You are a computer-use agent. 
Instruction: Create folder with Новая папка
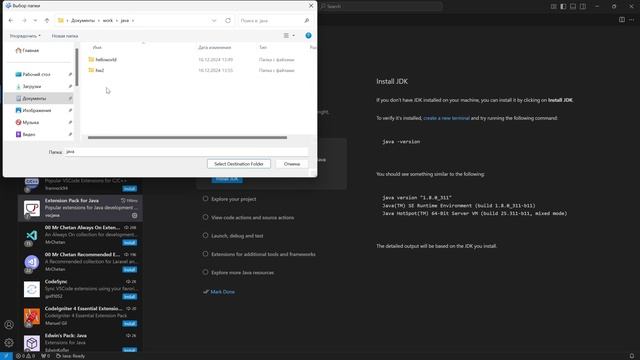click(x=64, y=36)
